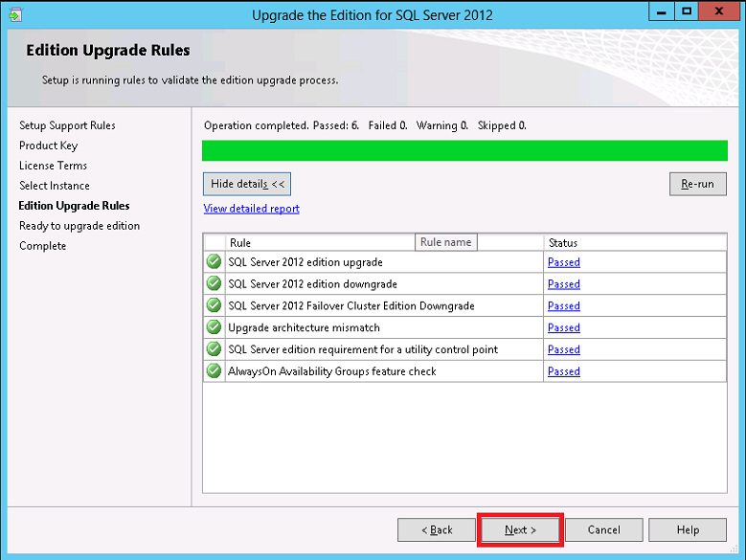The image size is (746, 560).
Task: Click the 'Rule name' tooltip label
Action: (446, 242)
